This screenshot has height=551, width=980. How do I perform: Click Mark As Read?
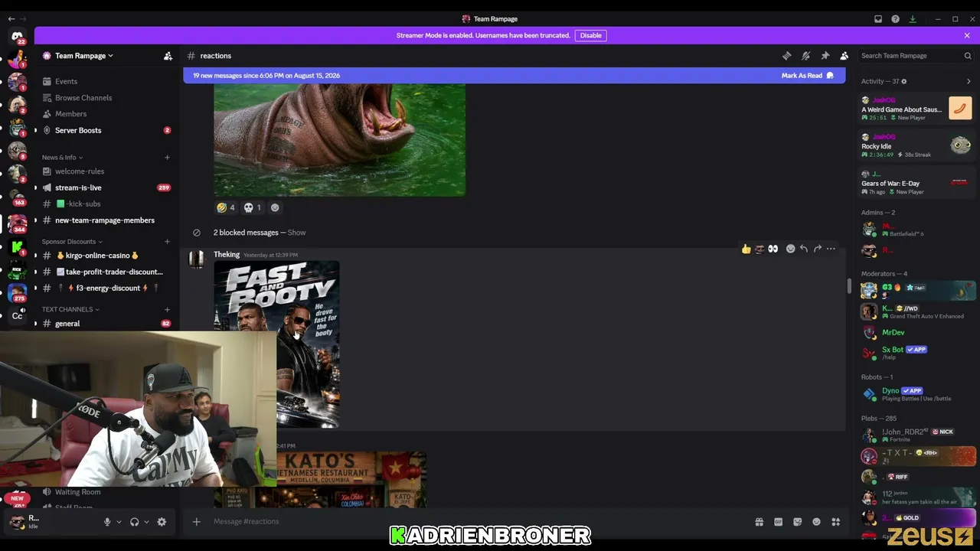pos(807,76)
